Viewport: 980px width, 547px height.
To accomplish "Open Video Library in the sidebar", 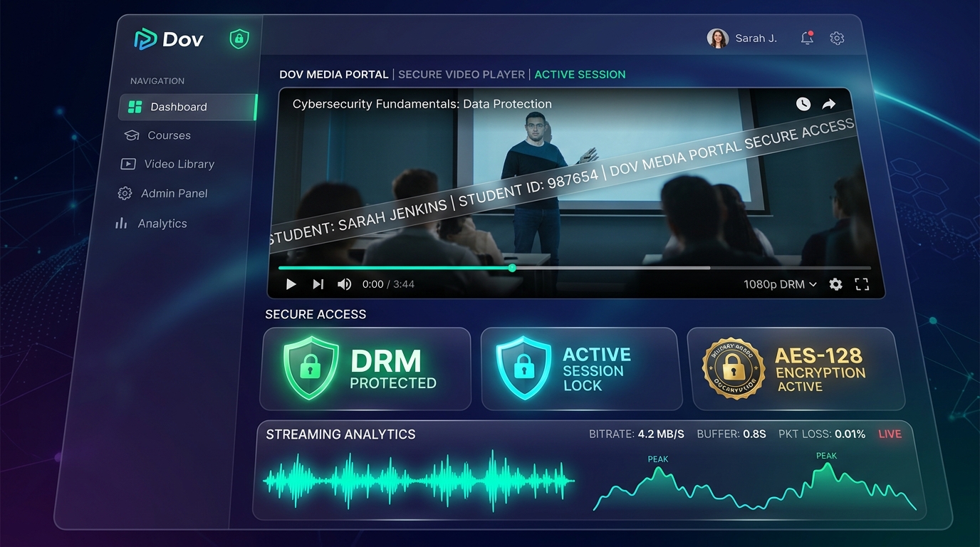I will [x=167, y=164].
